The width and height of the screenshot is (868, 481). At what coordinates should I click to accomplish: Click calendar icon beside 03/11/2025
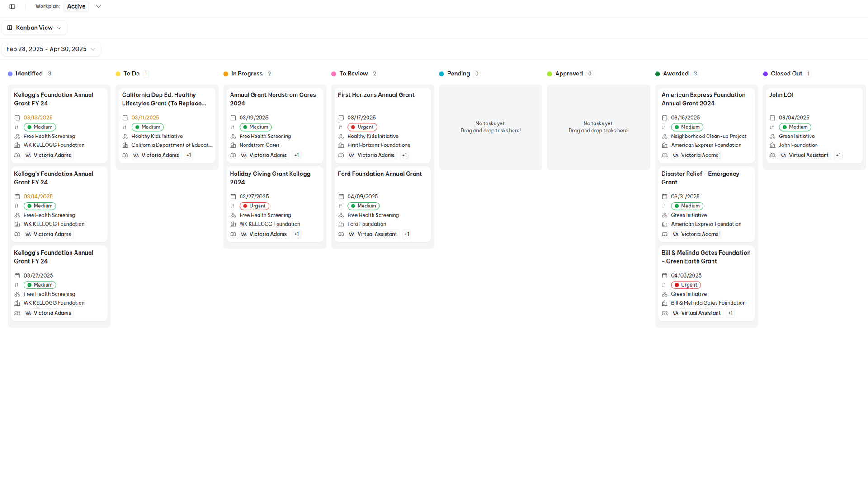pos(125,118)
